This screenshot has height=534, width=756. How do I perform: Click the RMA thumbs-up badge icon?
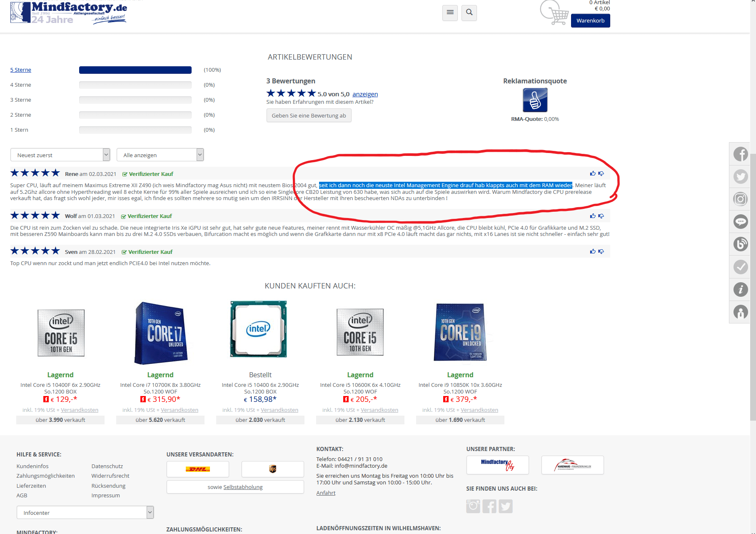pyautogui.click(x=535, y=100)
